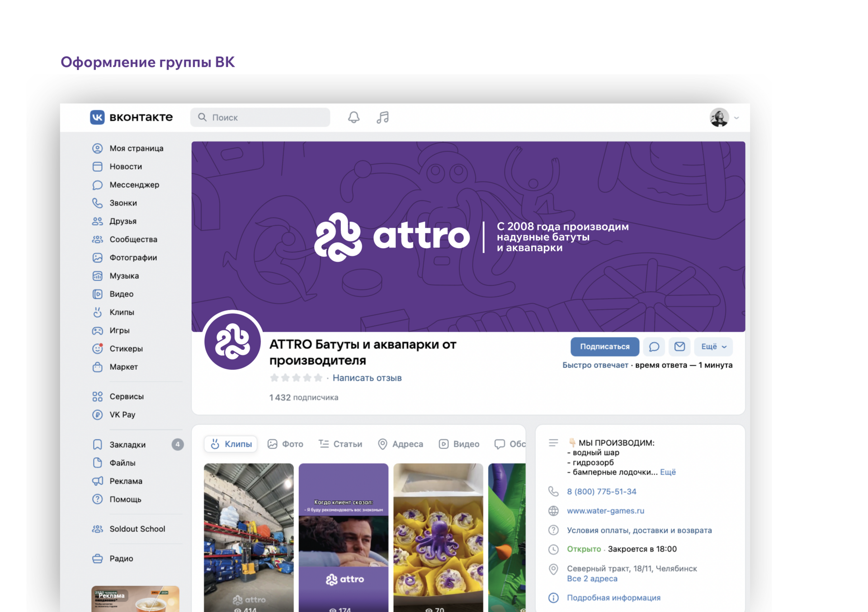868x612 pixels.
Task: Click the Игры gamepad icon
Action: [x=97, y=330]
